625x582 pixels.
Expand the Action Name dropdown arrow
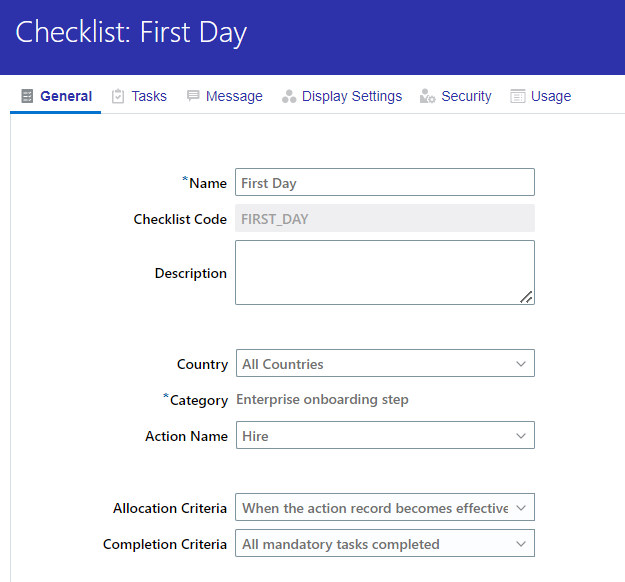coord(521,436)
